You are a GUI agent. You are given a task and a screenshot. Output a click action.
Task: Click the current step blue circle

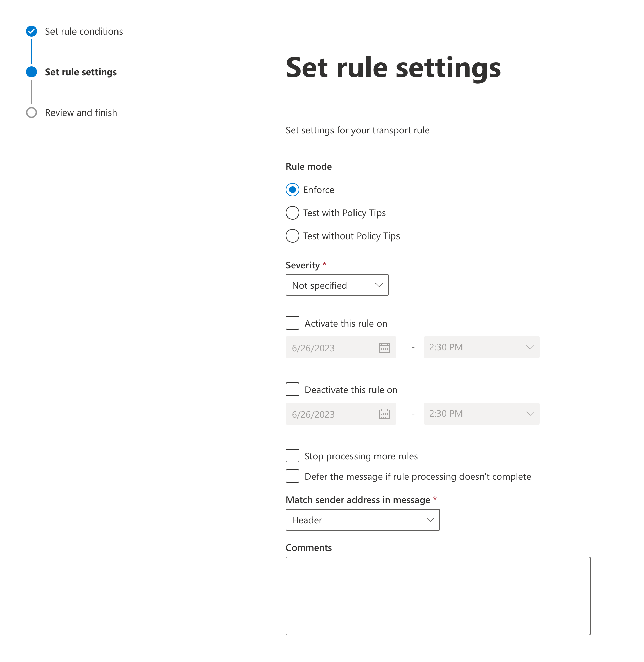(x=31, y=72)
